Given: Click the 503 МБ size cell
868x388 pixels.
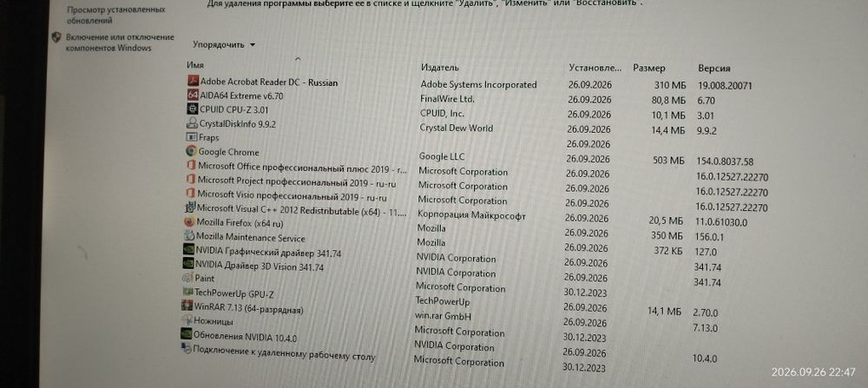Looking at the screenshot, I should point(668,161).
